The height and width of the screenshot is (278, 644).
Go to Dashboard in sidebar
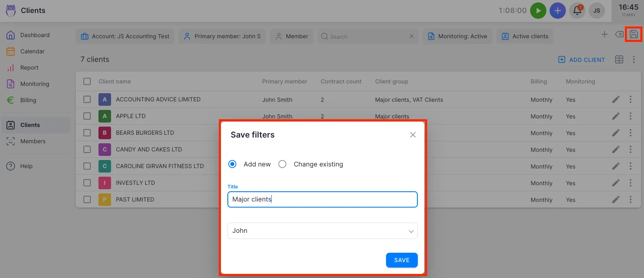pyautogui.click(x=35, y=35)
